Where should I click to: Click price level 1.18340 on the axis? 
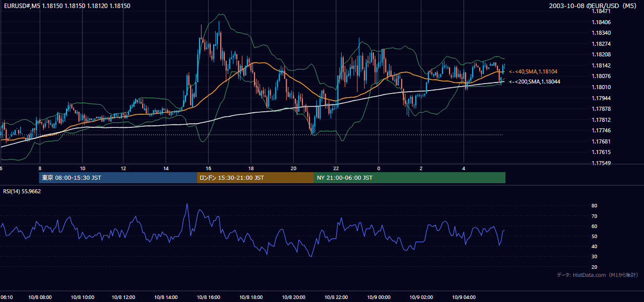[601, 33]
